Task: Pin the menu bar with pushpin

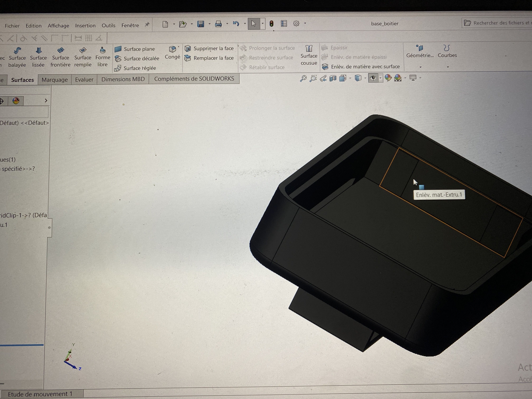Action: [x=147, y=25]
